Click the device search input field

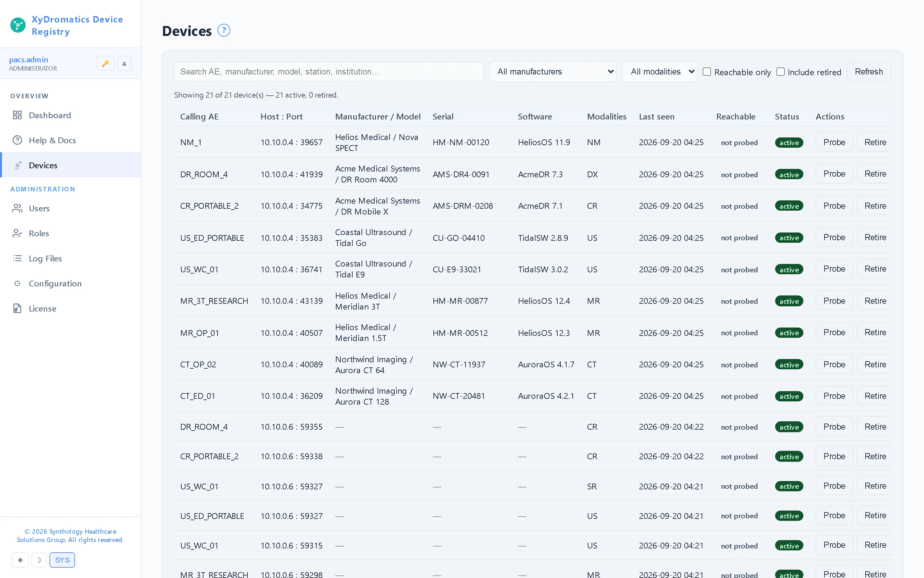pos(329,72)
